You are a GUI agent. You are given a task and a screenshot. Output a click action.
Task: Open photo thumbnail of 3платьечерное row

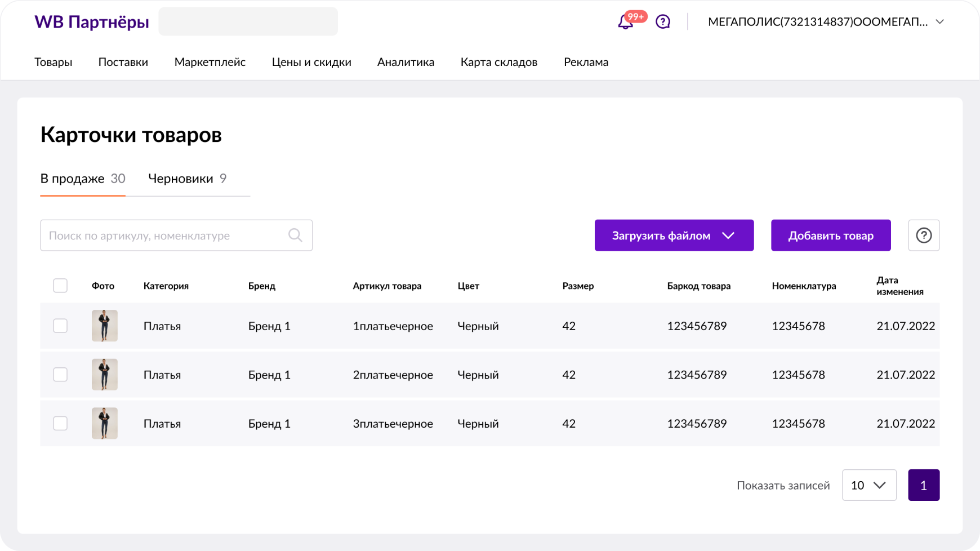[x=105, y=423]
